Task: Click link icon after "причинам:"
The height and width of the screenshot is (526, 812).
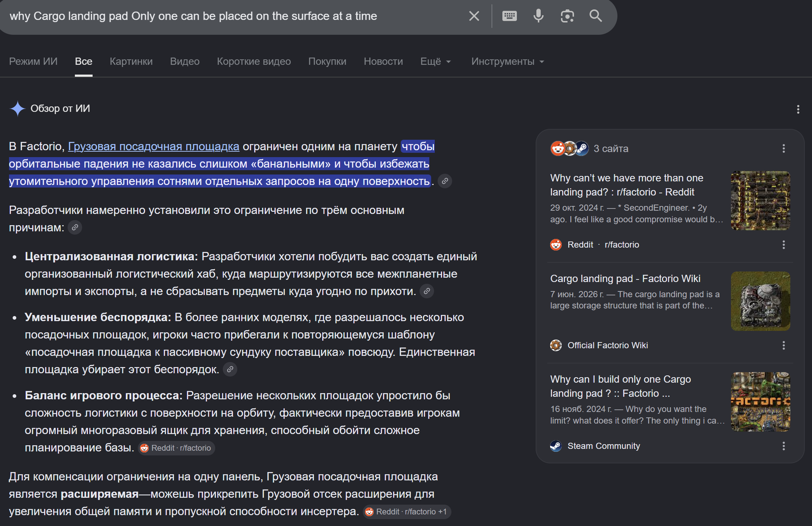Action: 75,227
